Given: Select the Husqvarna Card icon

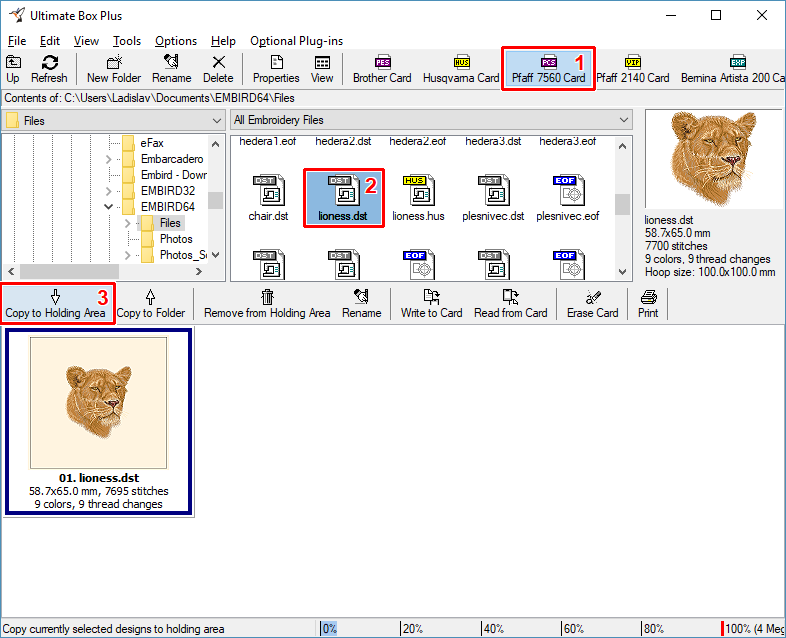Looking at the screenshot, I should coord(461,69).
